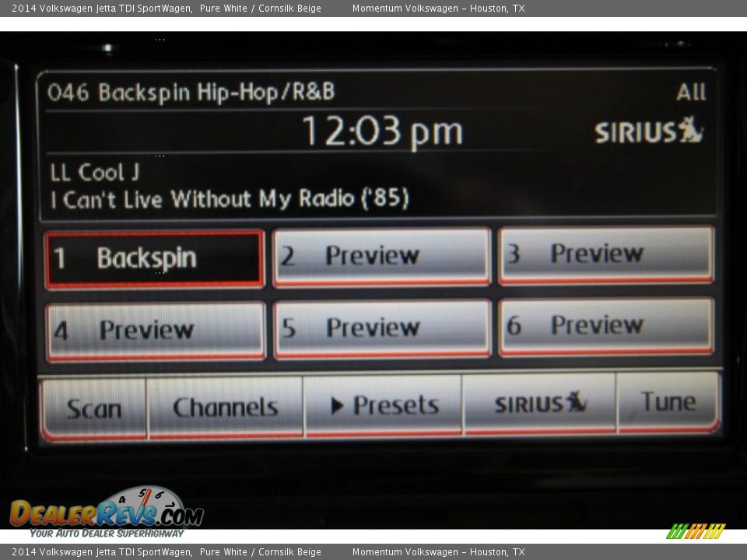This screenshot has width=747, height=560.
Task: Open the Channels menu
Action: click(225, 407)
